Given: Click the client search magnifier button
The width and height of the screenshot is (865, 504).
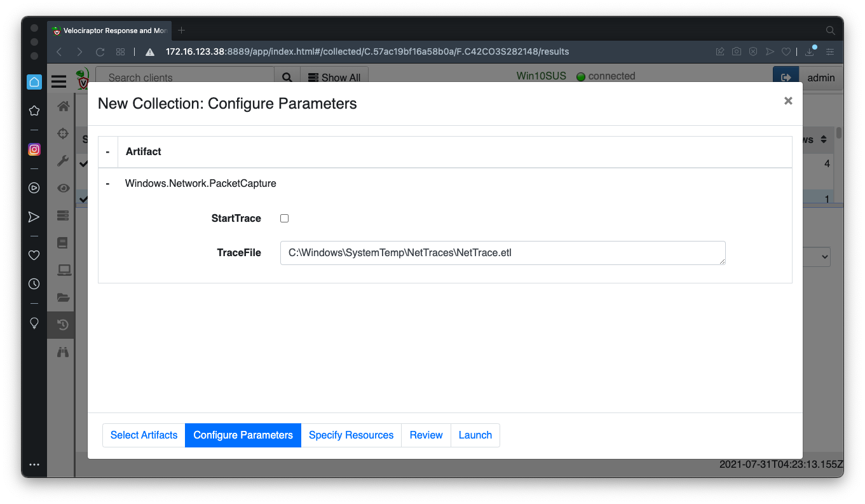Looking at the screenshot, I should (287, 78).
